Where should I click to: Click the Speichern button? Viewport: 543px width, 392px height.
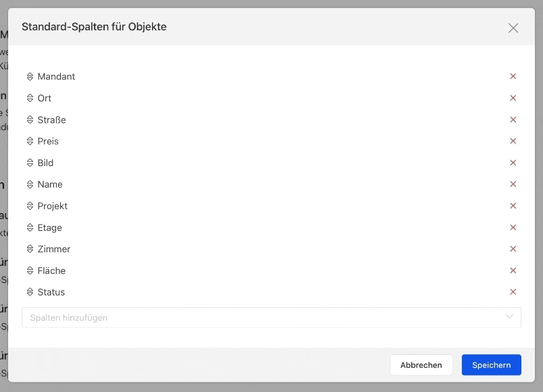click(491, 364)
